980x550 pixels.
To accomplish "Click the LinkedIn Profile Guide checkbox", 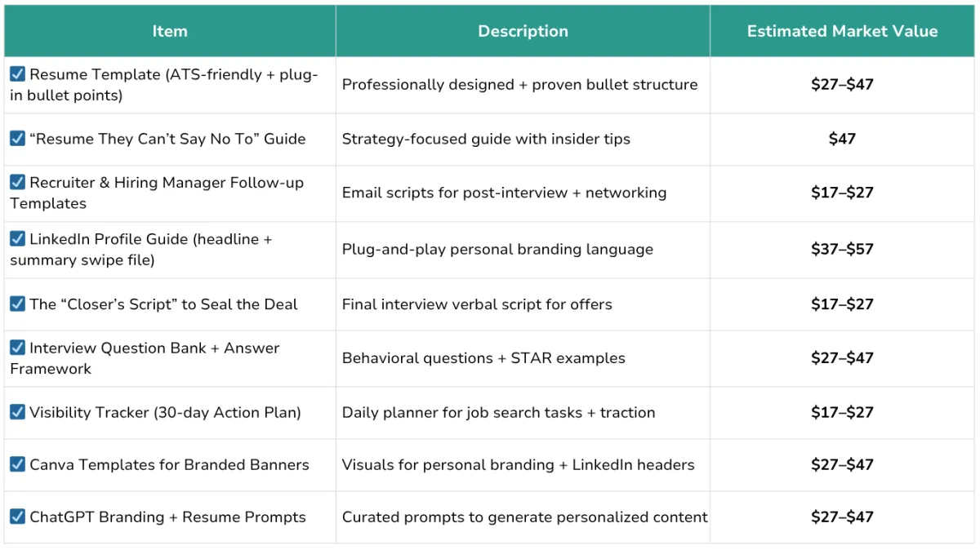I will [17, 238].
